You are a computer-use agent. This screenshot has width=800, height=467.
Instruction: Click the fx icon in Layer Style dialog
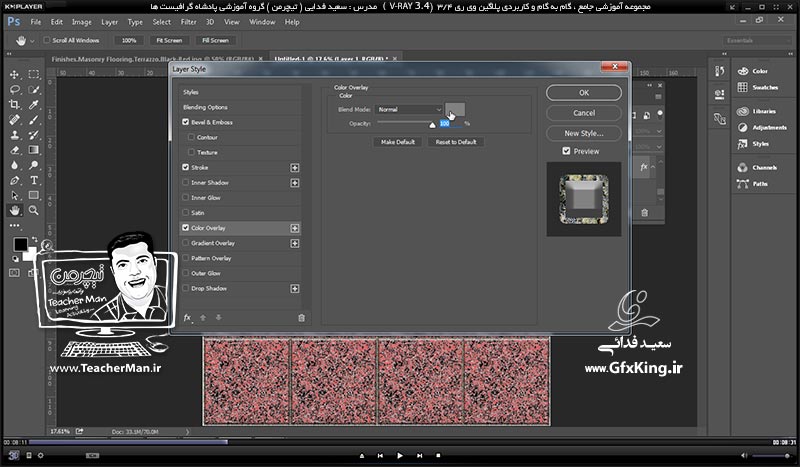[x=187, y=317]
